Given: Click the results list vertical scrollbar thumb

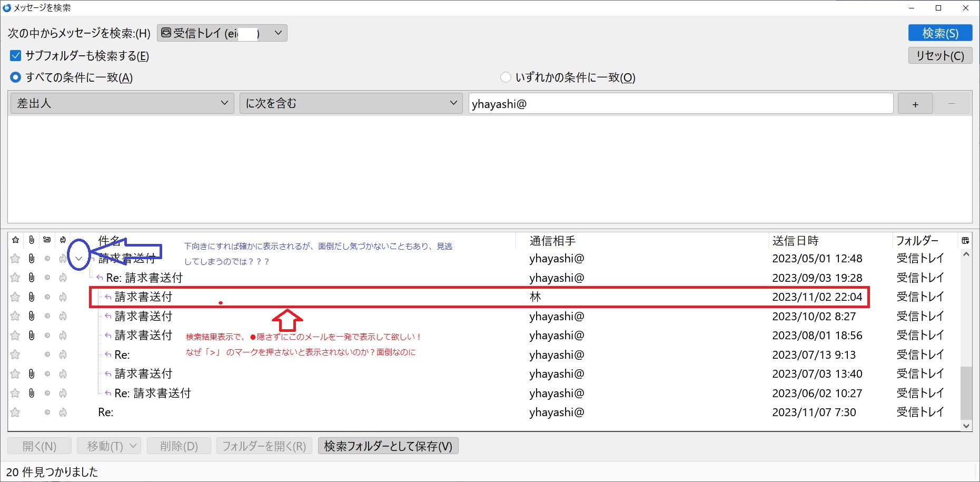Looking at the screenshot, I should 966,392.
